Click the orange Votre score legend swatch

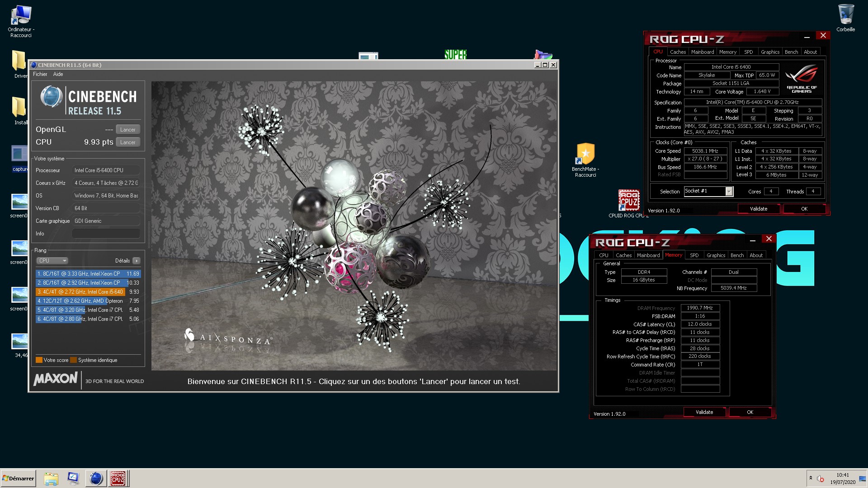tap(39, 360)
